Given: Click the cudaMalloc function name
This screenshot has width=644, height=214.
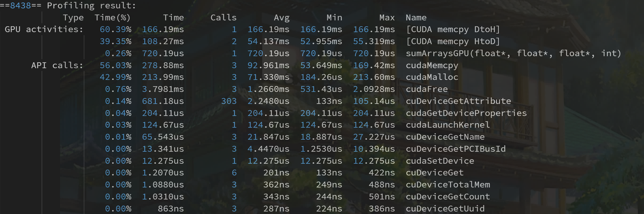Looking at the screenshot, I should click(432, 77).
